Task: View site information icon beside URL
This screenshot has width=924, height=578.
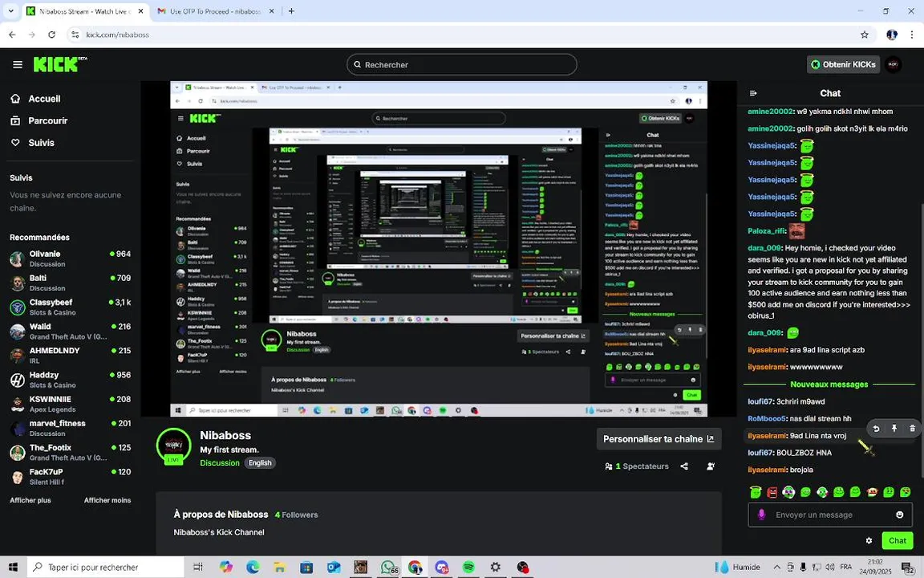Action: coord(75,35)
